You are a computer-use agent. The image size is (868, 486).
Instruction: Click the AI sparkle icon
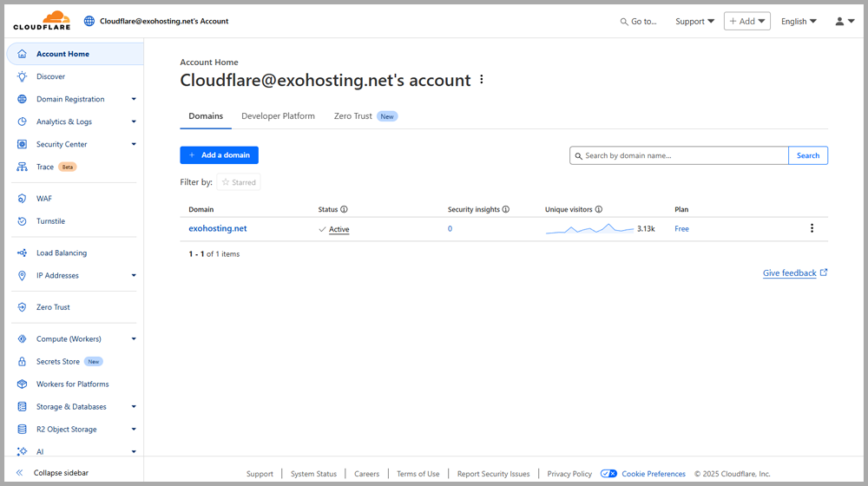[x=23, y=451]
